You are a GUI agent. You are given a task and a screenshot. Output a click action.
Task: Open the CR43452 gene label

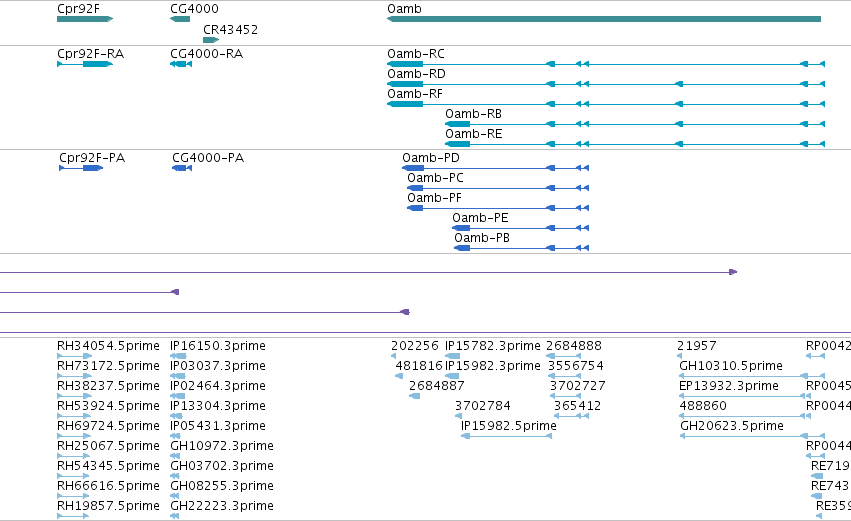click(x=230, y=30)
